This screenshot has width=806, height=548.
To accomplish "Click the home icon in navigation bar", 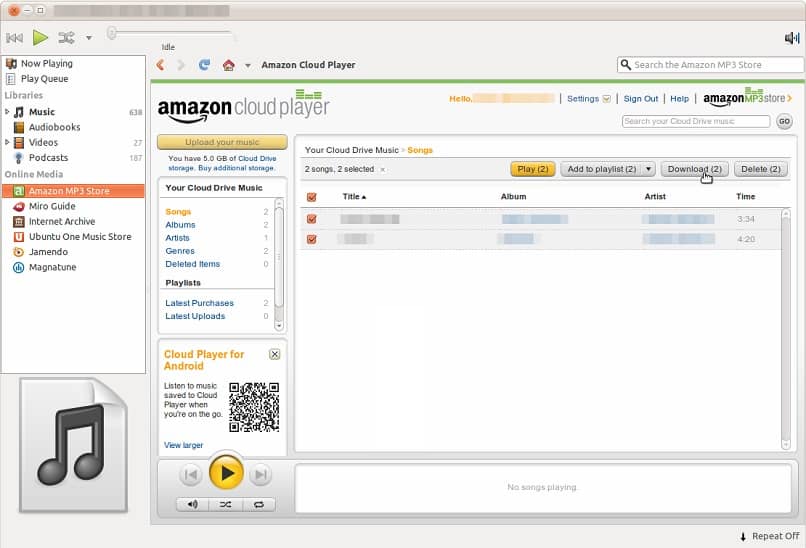I will pyautogui.click(x=229, y=65).
